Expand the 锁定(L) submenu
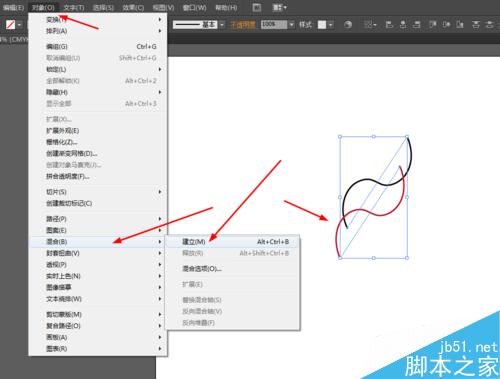The height and width of the screenshot is (379, 500). pos(98,69)
